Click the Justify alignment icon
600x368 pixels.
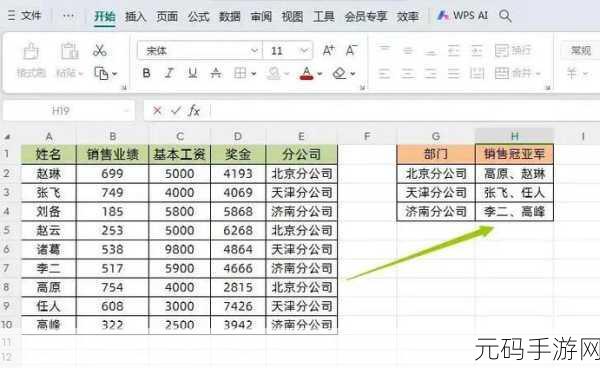click(454, 73)
